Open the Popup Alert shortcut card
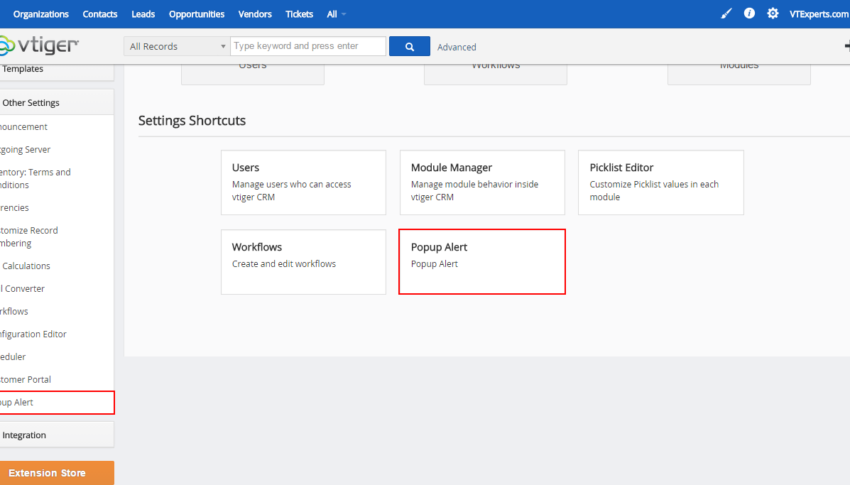 tap(482, 262)
